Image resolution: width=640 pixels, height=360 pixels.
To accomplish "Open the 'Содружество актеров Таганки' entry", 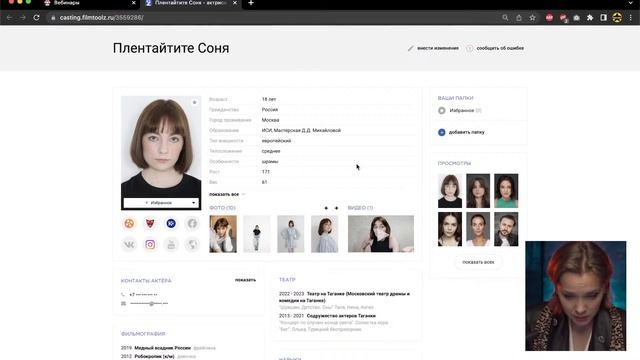I will point(341,316).
